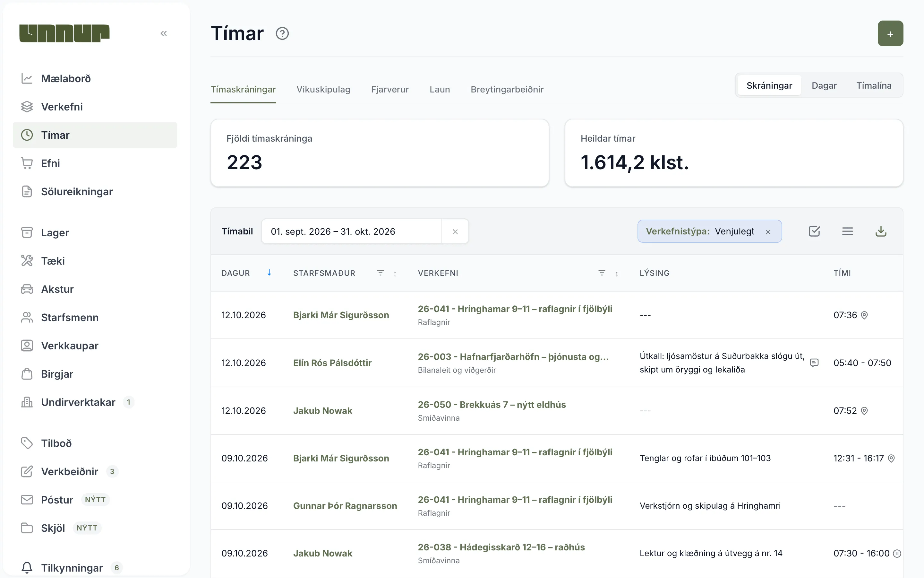924x578 pixels.
Task: Sort the Starfsmaður column
Action: [395, 274]
